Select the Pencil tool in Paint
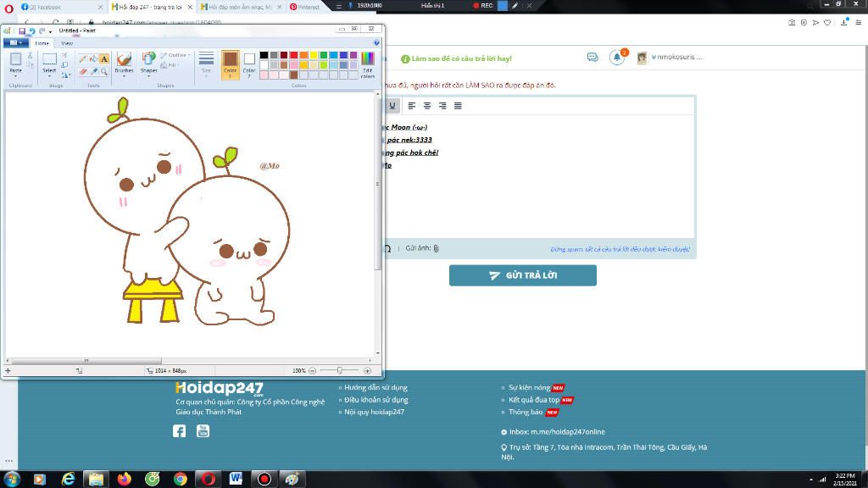Screen dimensions: 868x488 [x=82, y=59]
